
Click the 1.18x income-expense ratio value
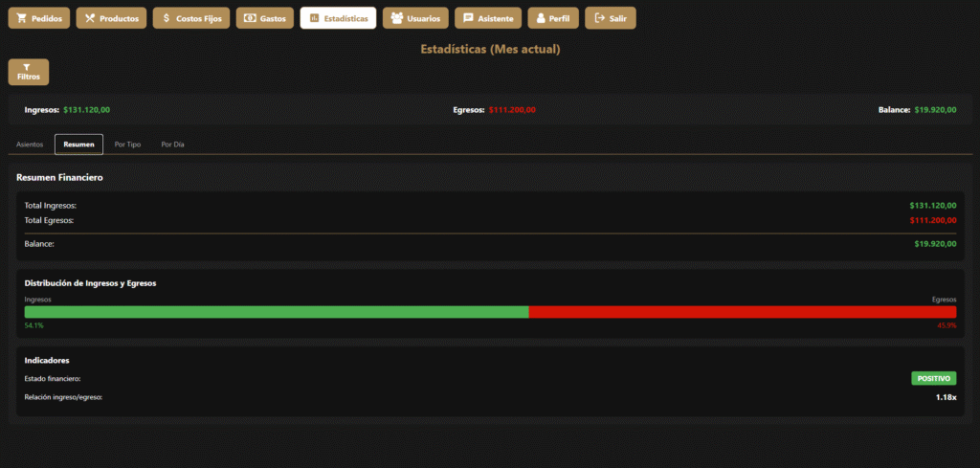pos(946,397)
